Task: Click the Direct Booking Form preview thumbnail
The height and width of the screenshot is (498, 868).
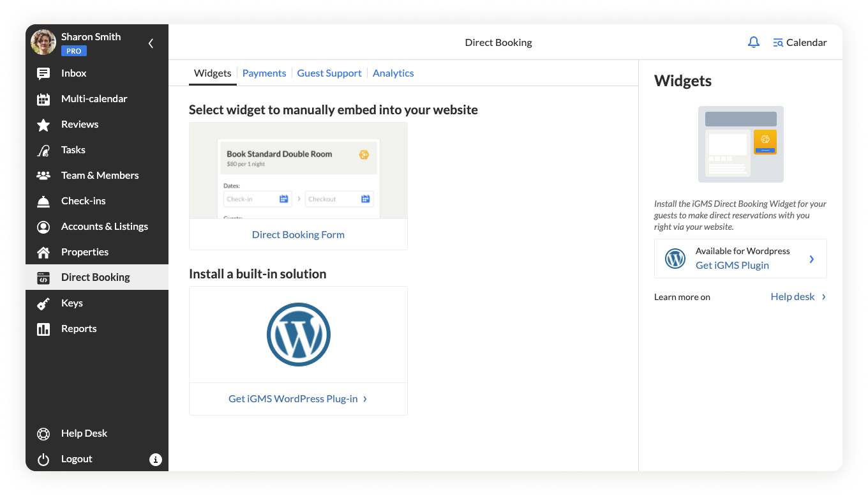Action: tap(298, 171)
